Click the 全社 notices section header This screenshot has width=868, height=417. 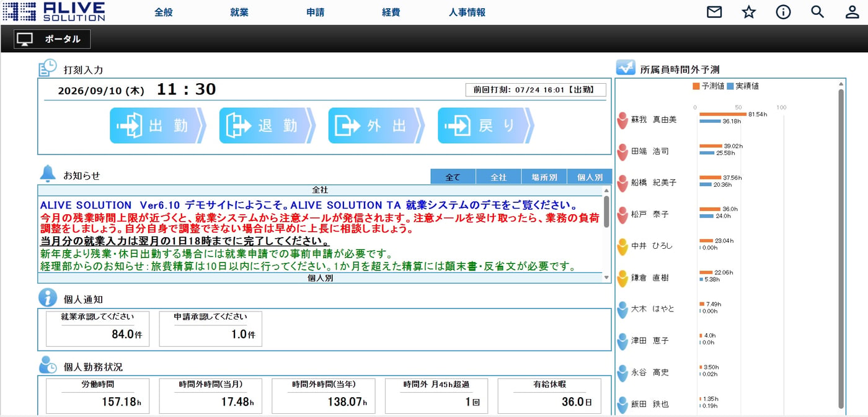coord(320,190)
